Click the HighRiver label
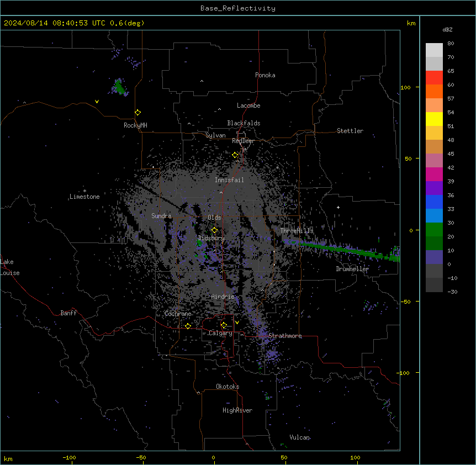Screen dimensions: 476x465 (237, 410)
